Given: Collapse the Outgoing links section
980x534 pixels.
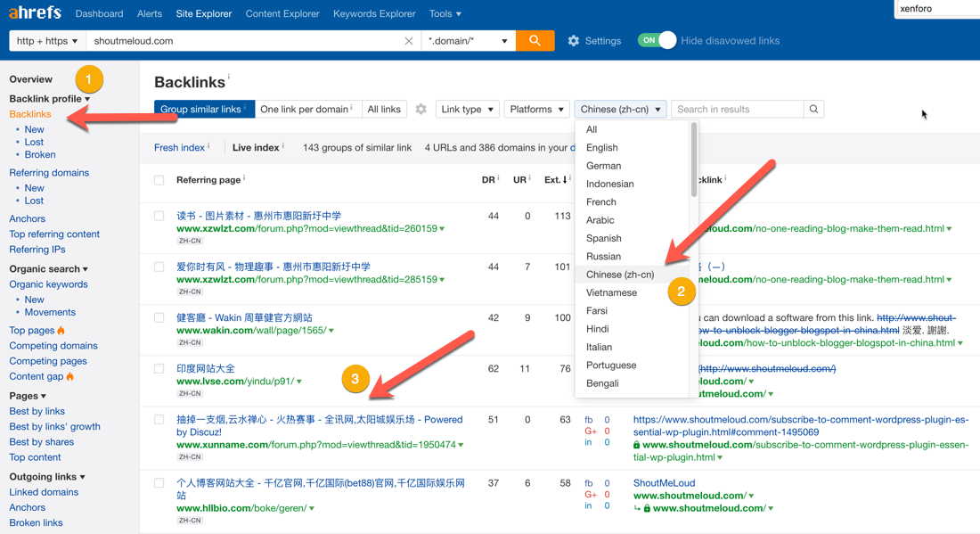Looking at the screenshot, I should pyautogui.click(x=47, y=476).
